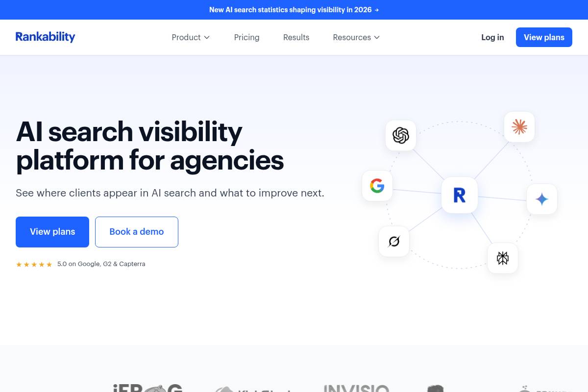Expand the Product menu chevron
588x392 pixels.
point(207,37)
